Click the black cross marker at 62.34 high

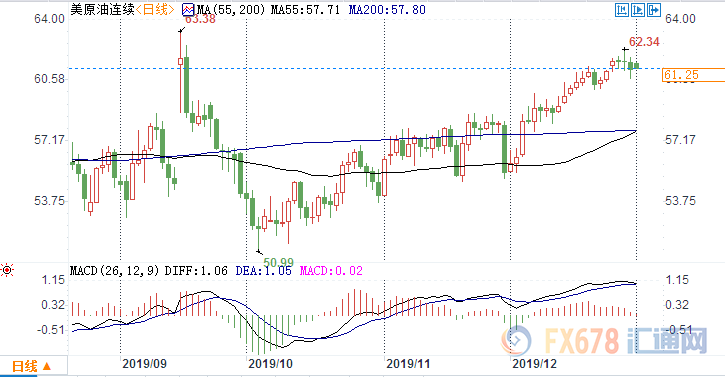625,49
